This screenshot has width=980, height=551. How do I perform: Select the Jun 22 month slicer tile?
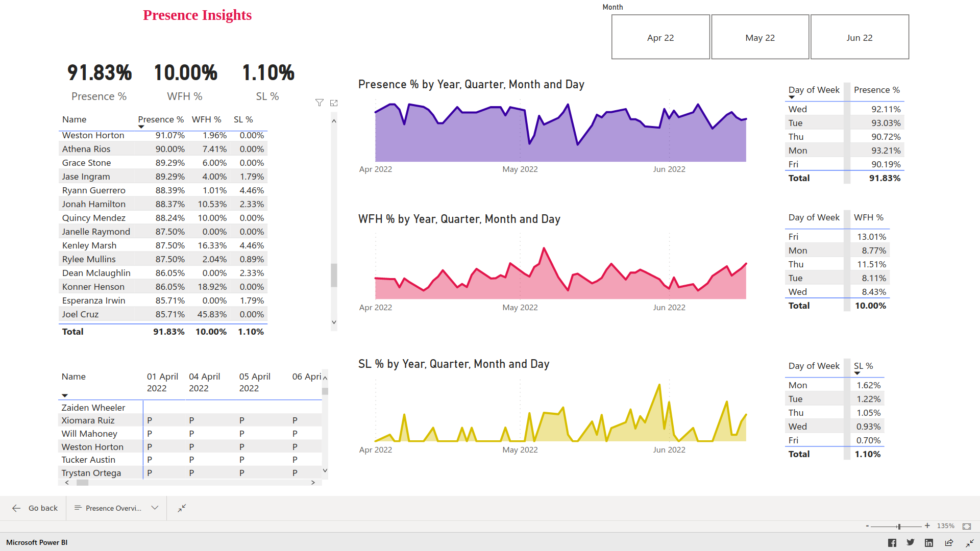860,37
